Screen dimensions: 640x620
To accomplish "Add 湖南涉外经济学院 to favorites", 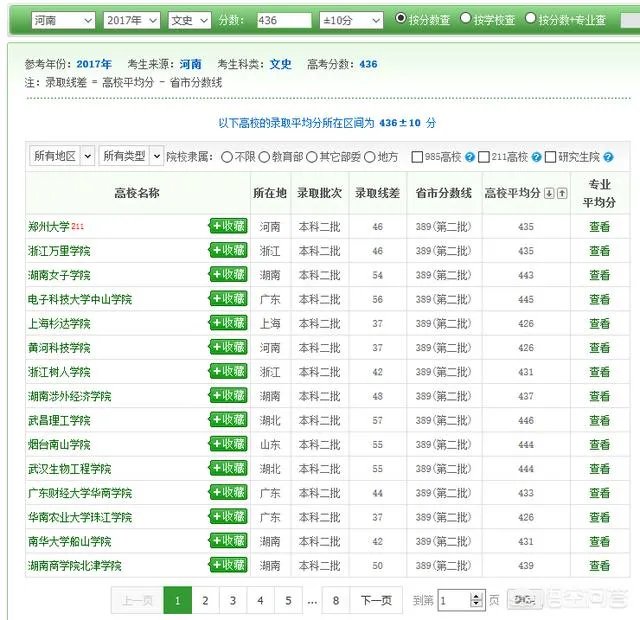I will tap(228, 395).
